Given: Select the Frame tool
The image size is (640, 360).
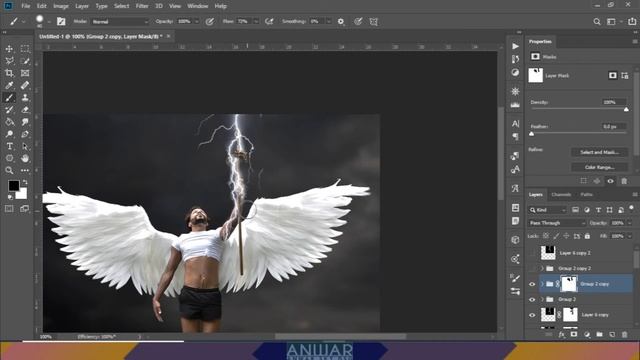Looking at the screenshot, I should pyautogui.click(x=25, y=73).
